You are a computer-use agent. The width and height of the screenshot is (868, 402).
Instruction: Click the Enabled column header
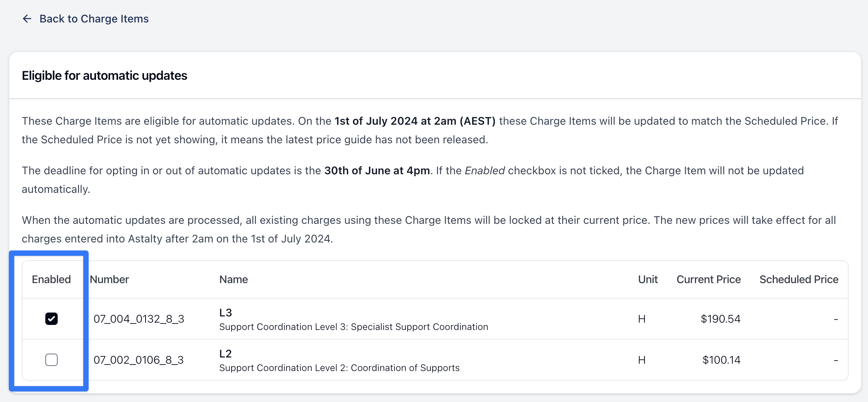tap(51, 279)
